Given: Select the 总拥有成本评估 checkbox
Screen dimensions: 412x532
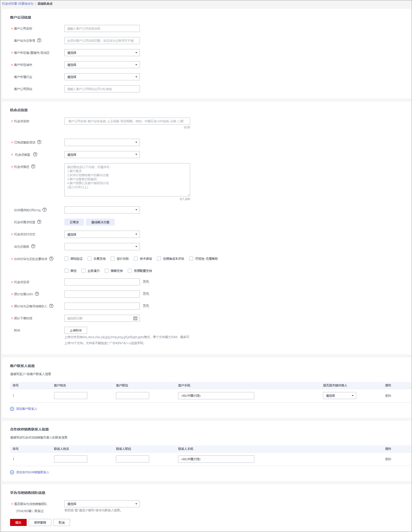Looking at the screenshot, I should click(159, 259).
